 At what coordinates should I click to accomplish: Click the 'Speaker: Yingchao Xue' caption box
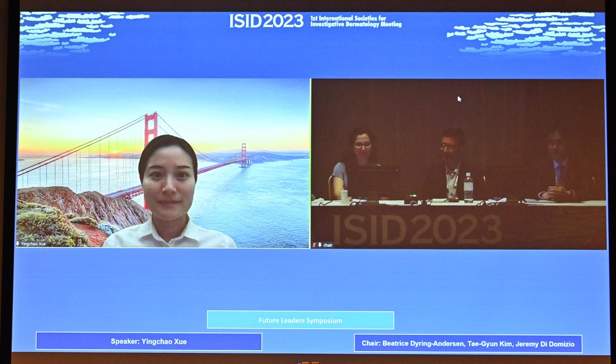tap(149, 341)
